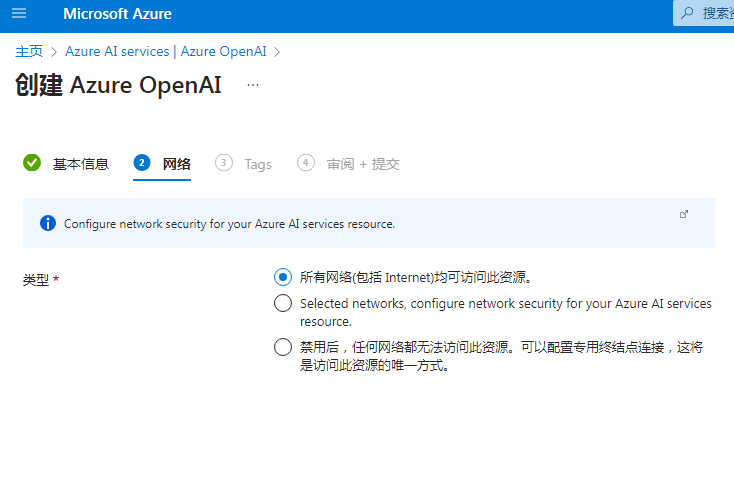Image resolution: width=734 pixels, height=481 pixels.
Task: Click the step 2 circle icon
Action: click(x=141, y=163)
